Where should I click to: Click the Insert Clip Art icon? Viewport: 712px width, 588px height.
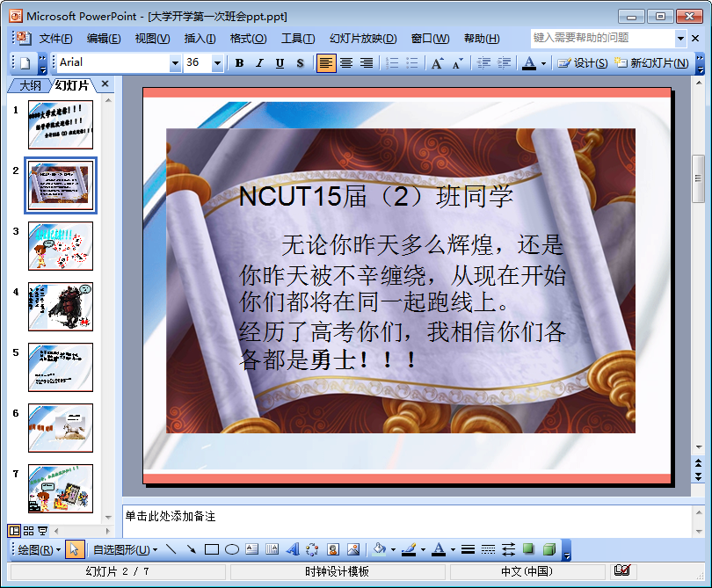coord(333,550)
